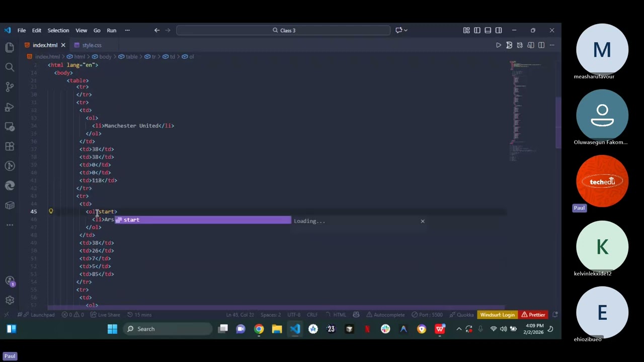This screenshot has height=362, width=644.
Task: Open the remote window indicator in status bar
Action: point(6,315)
